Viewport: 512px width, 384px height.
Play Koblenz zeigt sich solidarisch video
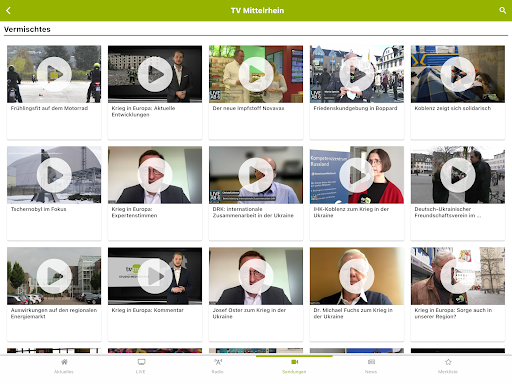pos(458,74)
